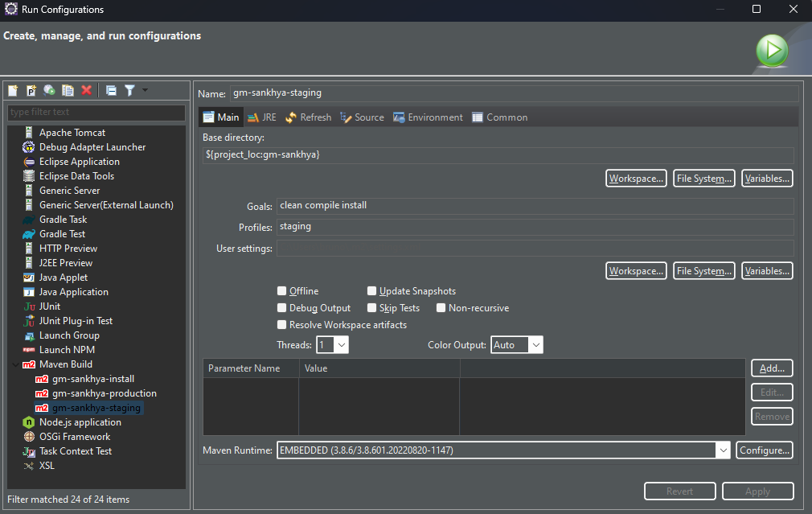Select Node.js application entry
Image resolution: width=812 pixels, height=514 pixels.
tap(80, 422)
